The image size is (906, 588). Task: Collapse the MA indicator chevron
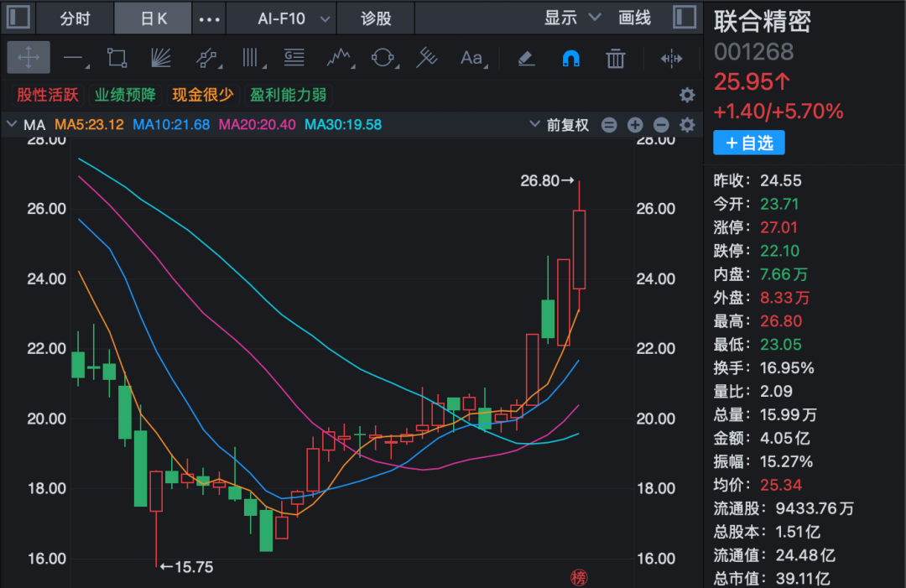[x=11, y=124]
